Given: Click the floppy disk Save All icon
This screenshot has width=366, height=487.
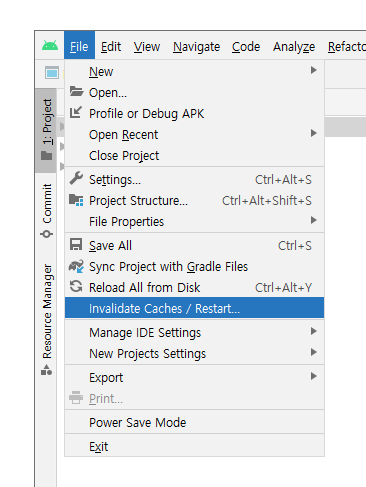Looking at the screenshot, I should point(76,244).
